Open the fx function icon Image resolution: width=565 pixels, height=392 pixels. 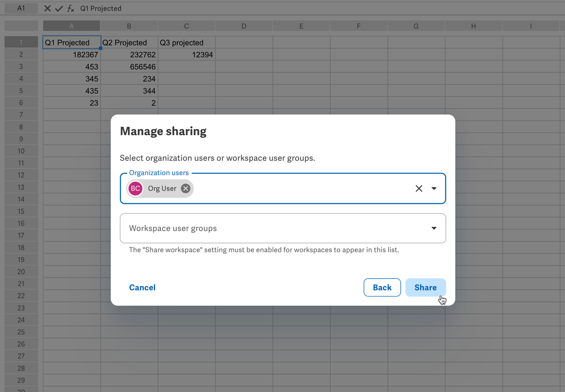[70, 8]
